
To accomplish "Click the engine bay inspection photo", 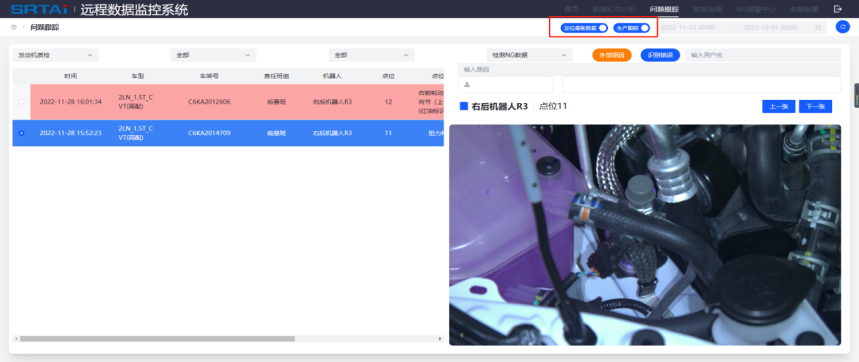I will 645,235.
